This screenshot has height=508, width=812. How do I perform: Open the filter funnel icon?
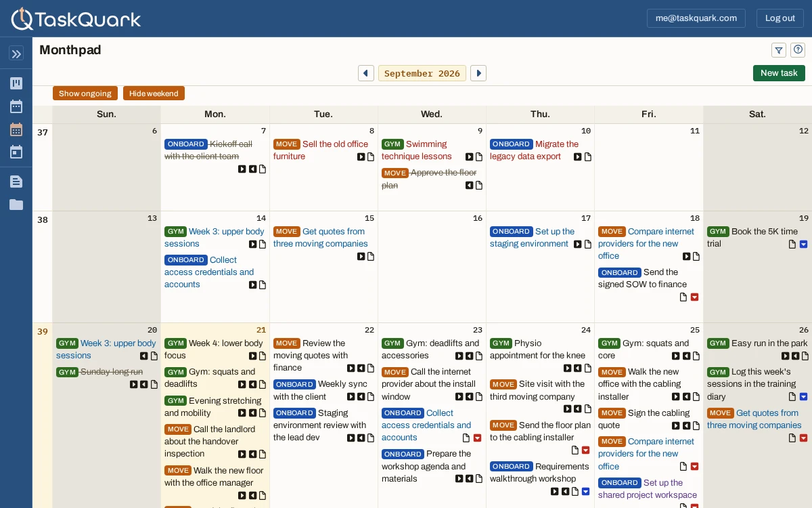pos(779,50)
